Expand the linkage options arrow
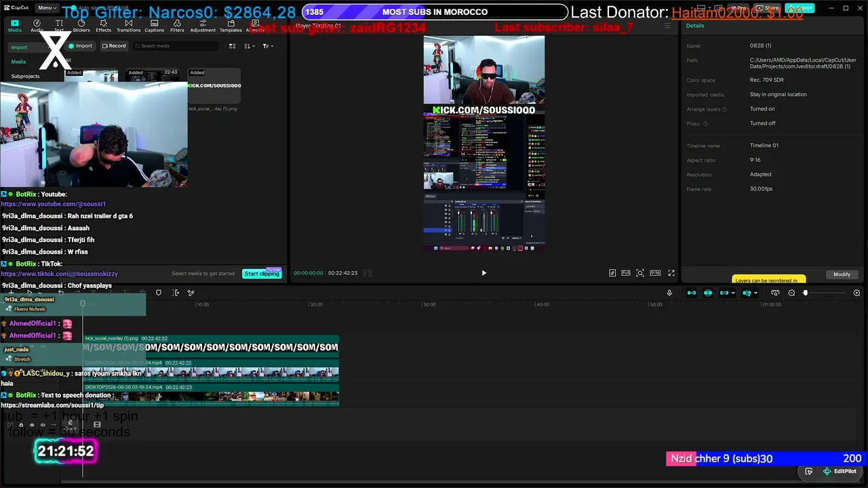 (733, 293)
